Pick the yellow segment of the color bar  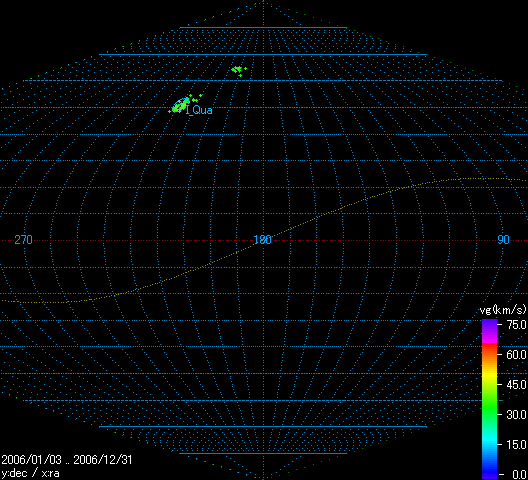coord(490,375)
